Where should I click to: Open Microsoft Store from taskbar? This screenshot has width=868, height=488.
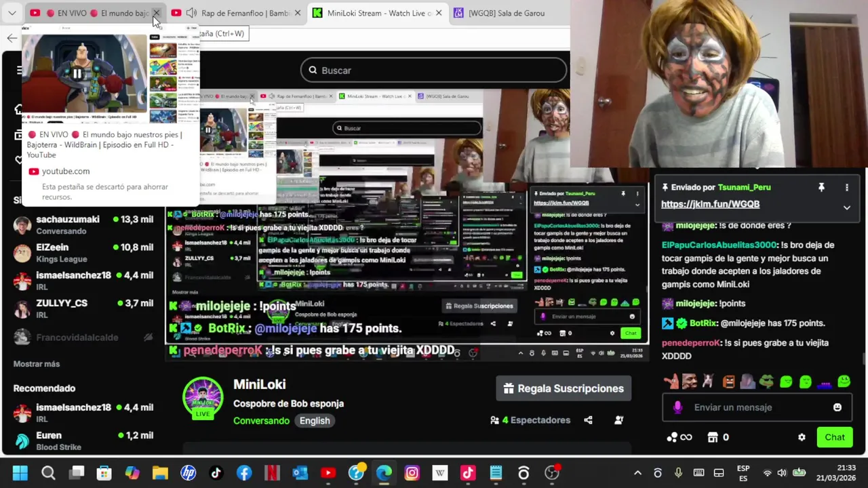[104, 473]
